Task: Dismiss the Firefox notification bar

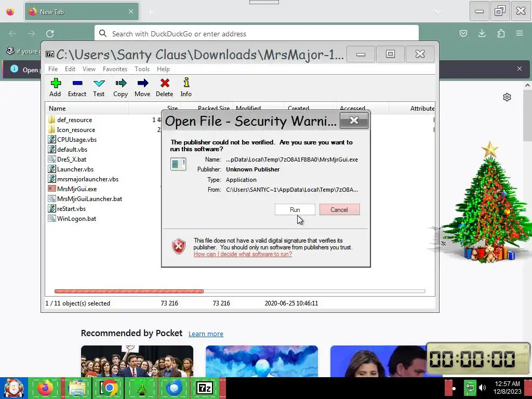Action: click(520, 69)
